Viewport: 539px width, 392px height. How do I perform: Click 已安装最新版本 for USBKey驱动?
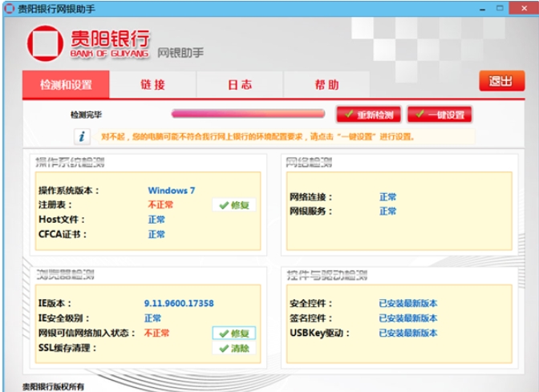click(408, 333)
